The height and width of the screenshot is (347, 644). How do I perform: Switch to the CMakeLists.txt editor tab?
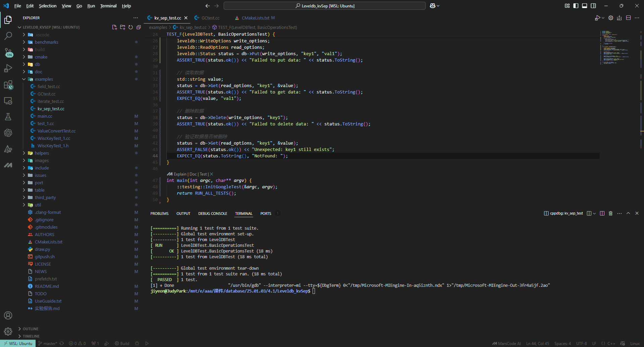click(255, 18)
